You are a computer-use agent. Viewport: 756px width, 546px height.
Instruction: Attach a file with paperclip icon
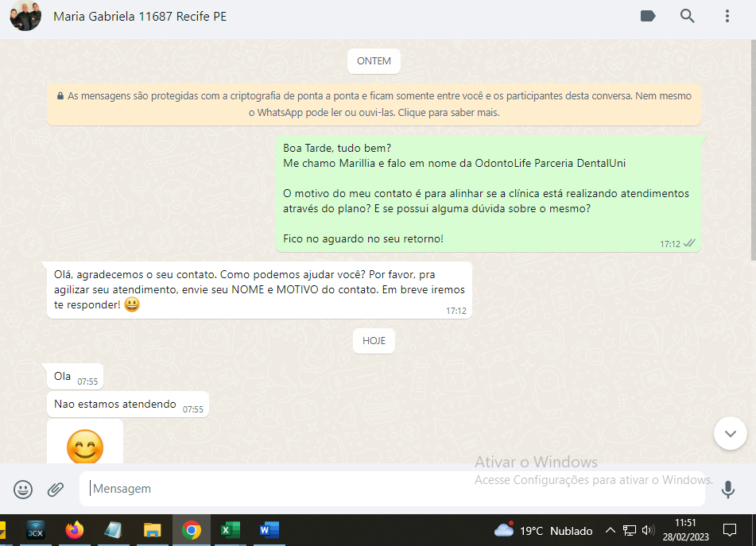(56, 489)
